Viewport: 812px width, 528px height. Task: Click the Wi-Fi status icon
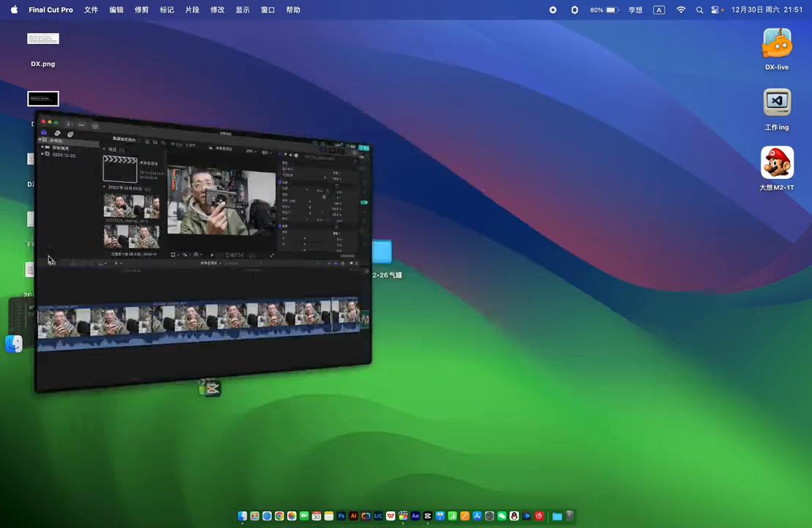681,10
